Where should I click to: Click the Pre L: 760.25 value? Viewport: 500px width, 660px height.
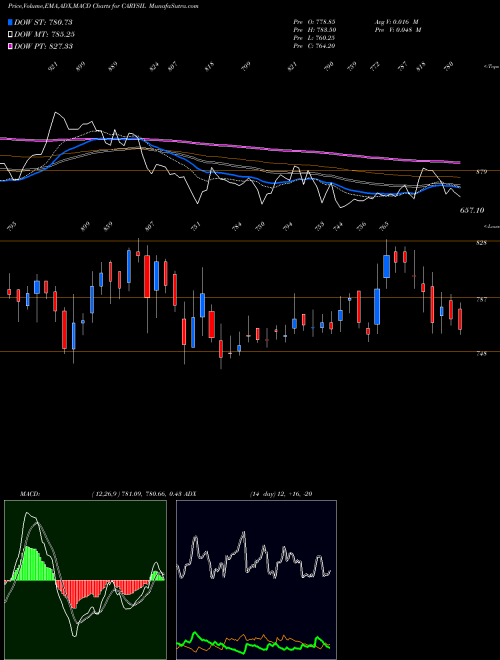[314, 38]
